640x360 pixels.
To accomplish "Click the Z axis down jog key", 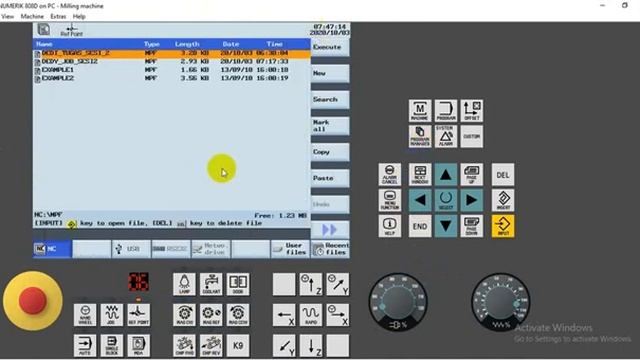I will coord(311,345).
